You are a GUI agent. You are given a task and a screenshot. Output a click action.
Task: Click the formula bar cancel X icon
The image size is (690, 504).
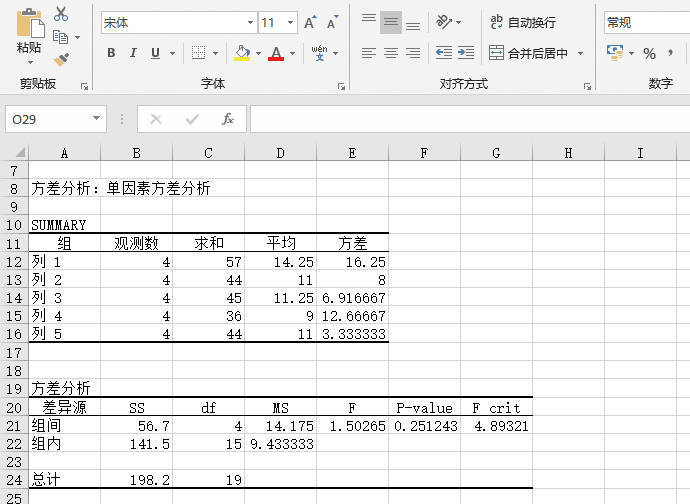(156, 119)
